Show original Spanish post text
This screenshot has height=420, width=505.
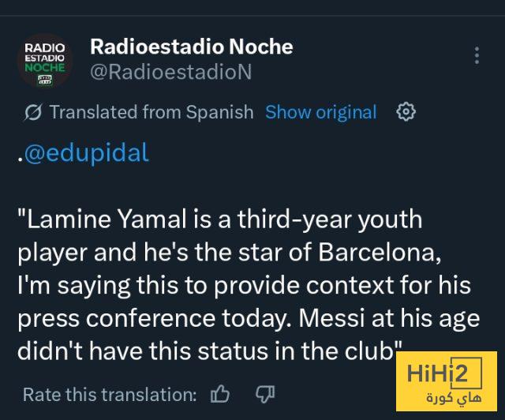320,112
